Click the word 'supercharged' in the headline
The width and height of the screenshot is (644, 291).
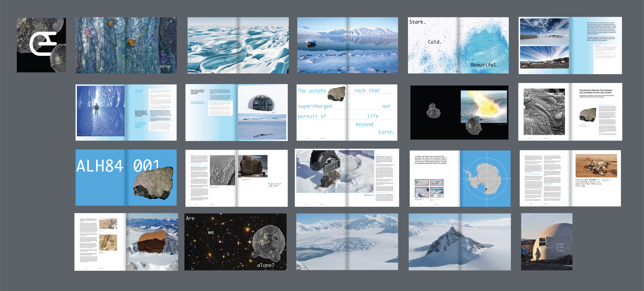315,106
